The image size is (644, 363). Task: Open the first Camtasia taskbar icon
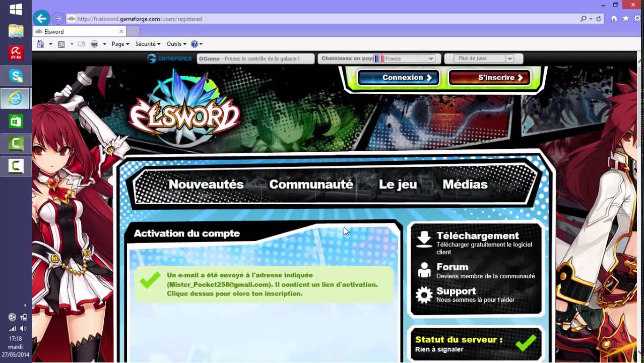coord(16,144)
